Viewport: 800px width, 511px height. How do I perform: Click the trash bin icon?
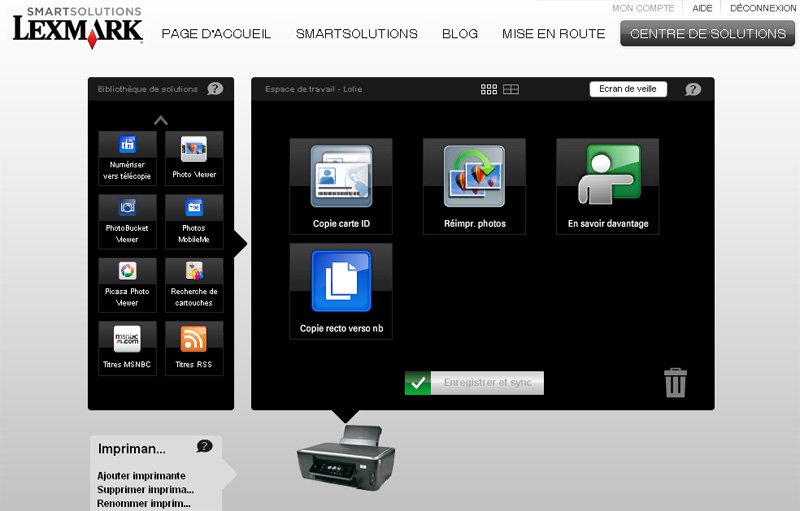[675, 382]
